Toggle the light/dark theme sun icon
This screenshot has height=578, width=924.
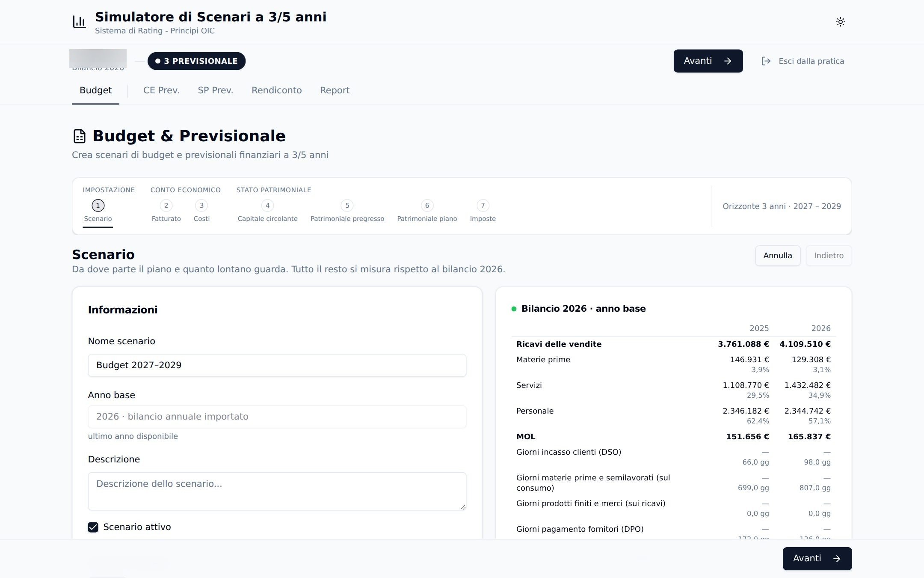840,22
